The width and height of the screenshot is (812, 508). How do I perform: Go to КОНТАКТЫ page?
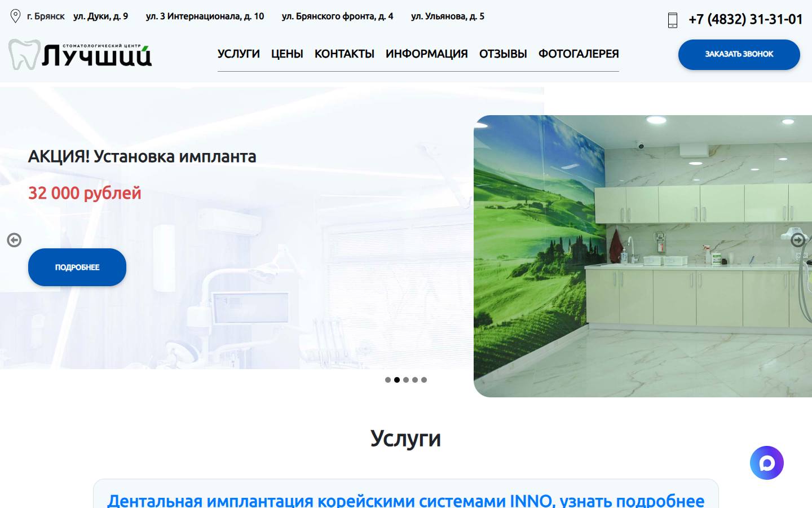[345, 54]
